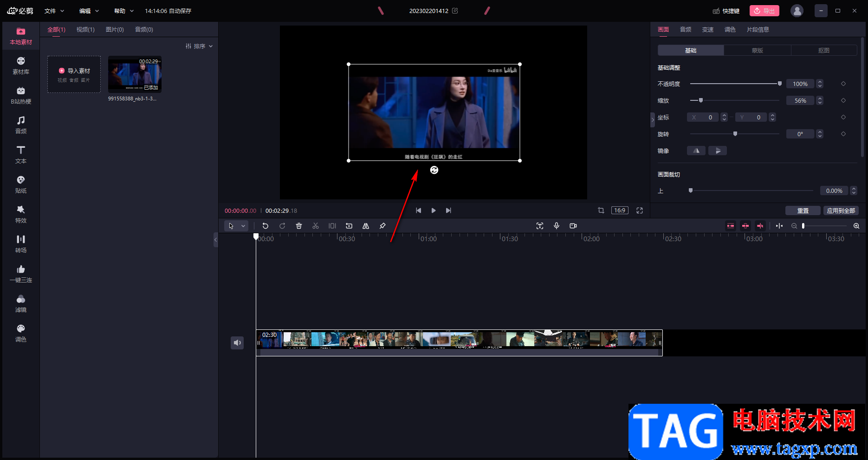This screenshot has width=868, height=460.
Task: Click the 导出 export button
Action: 764,11
